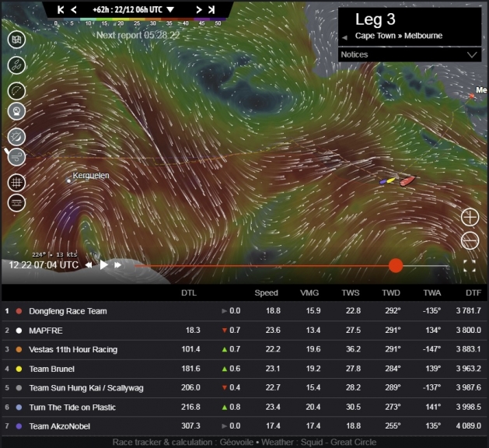Image resolution: width=489 pixels, height=448 pixels.
Task: Toggle the leaderboard table icon
Action: pos(16,203)
